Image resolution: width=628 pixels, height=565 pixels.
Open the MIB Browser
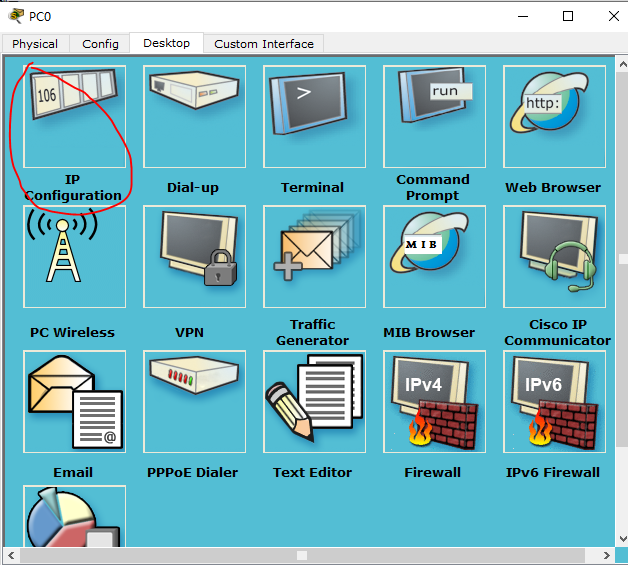pos(435,257)
